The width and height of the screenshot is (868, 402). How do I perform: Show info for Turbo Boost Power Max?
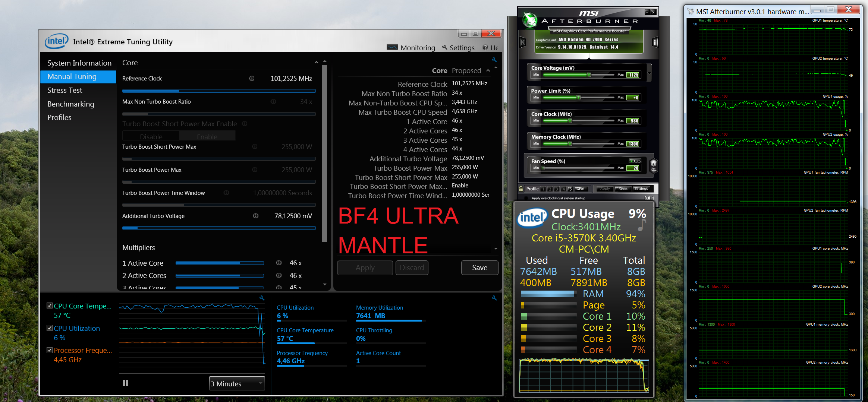pos(255,170)
